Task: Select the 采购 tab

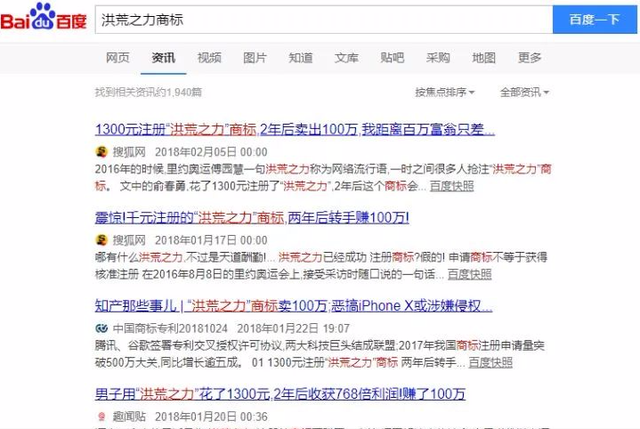Action: point(438,58)
